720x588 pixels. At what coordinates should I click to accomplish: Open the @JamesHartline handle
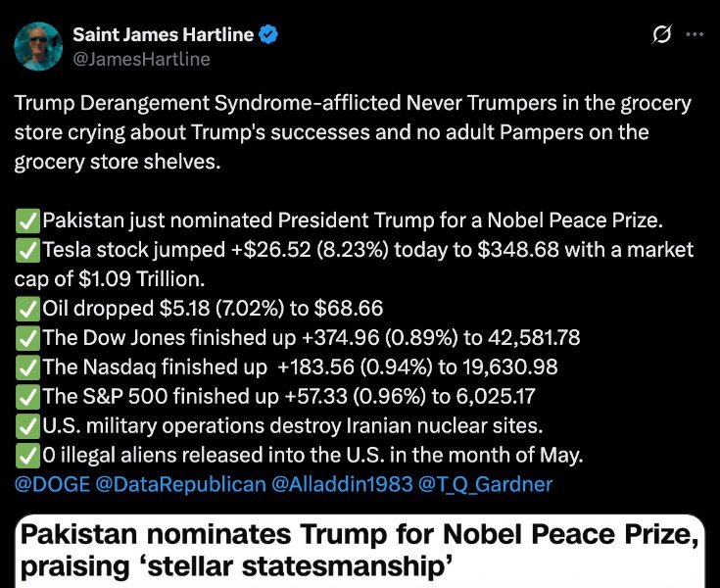[x=141, y=59]
